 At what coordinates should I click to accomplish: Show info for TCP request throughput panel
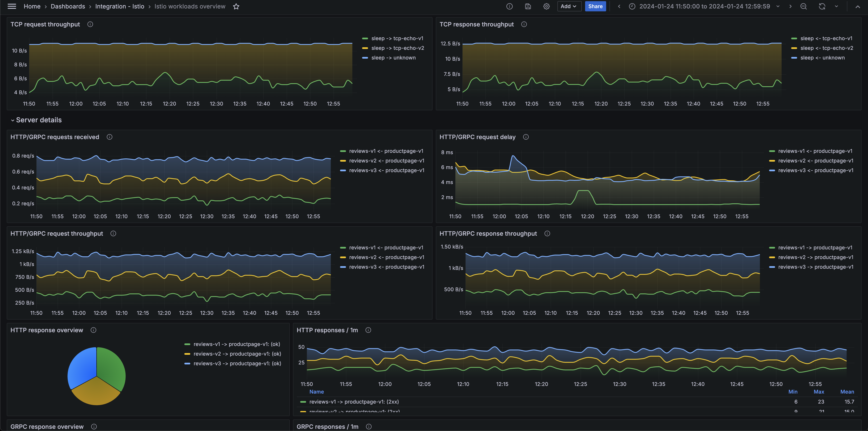(90, 24)
